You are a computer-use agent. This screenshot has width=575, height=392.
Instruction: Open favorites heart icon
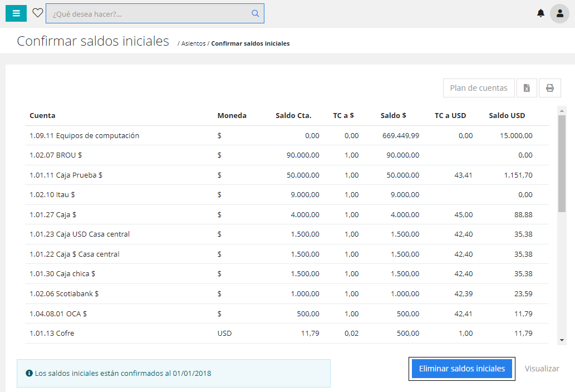pos(37,13)
